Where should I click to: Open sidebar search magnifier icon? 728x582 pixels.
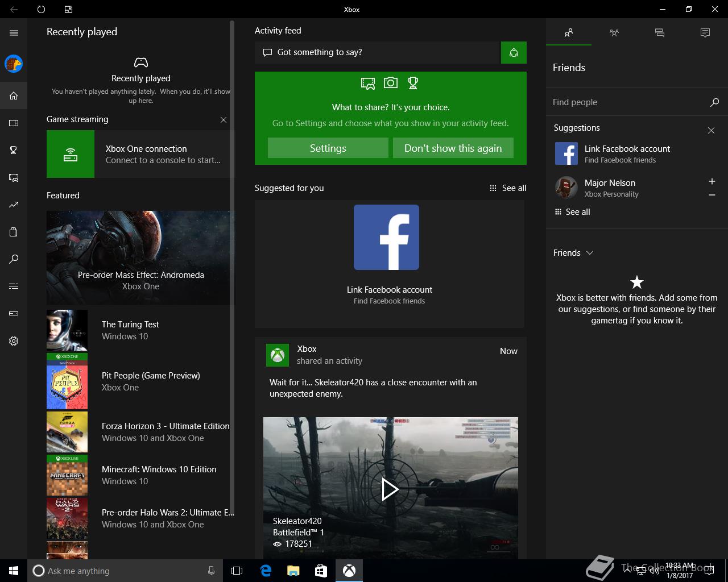click(14, 259)
